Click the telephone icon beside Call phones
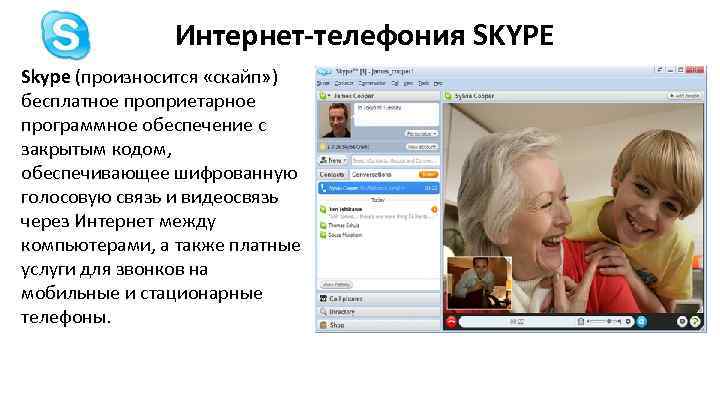Screen dimensions: 720x405 coord(323,298)
